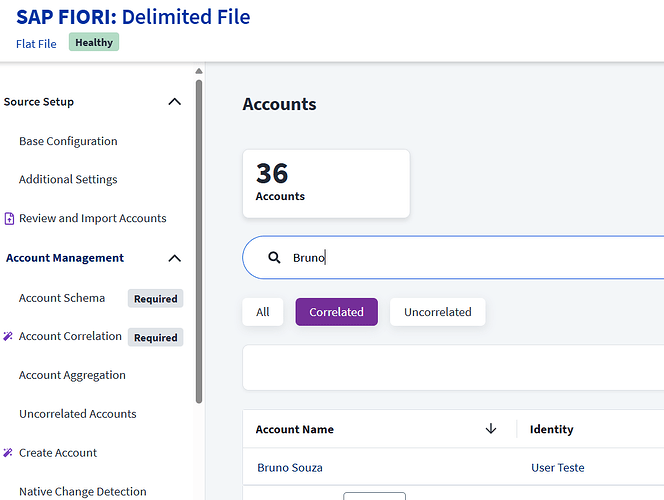Click the Account Correlation wand icon
The height and width of the screenshot is (500, 664).
click(9, 337)
